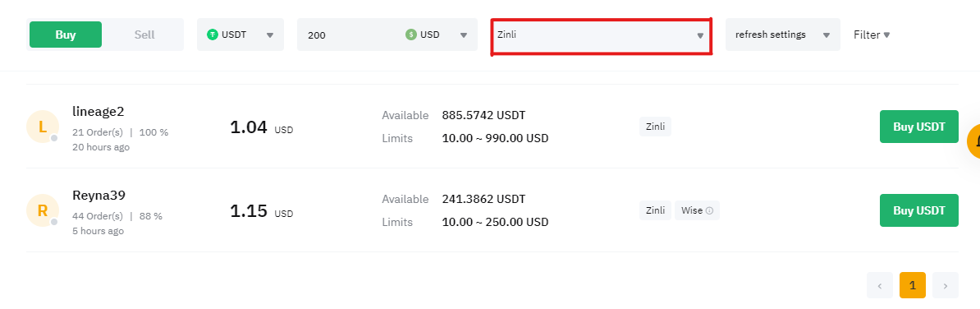This screenshot has height=309, width=980.
Task: Click the USD dollar currency icon
Action: click(410, 35)
